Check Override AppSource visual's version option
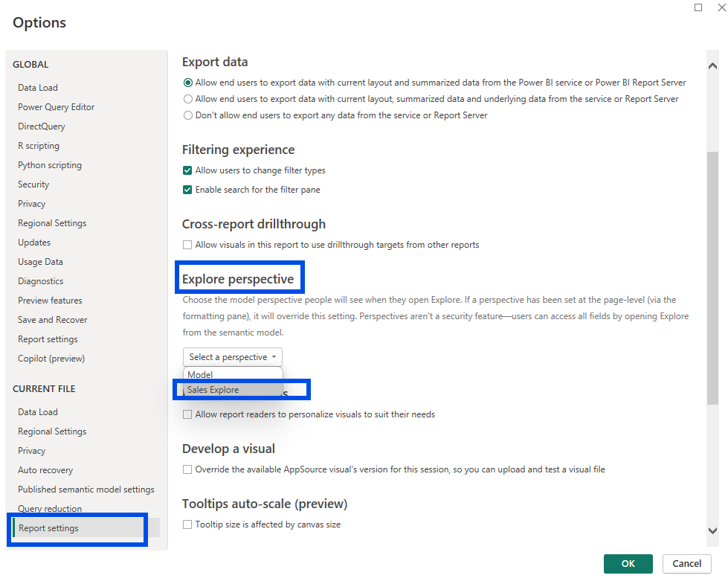Viewport: 728px width, 584px height. pyautogui.click(x=187, y=469)
